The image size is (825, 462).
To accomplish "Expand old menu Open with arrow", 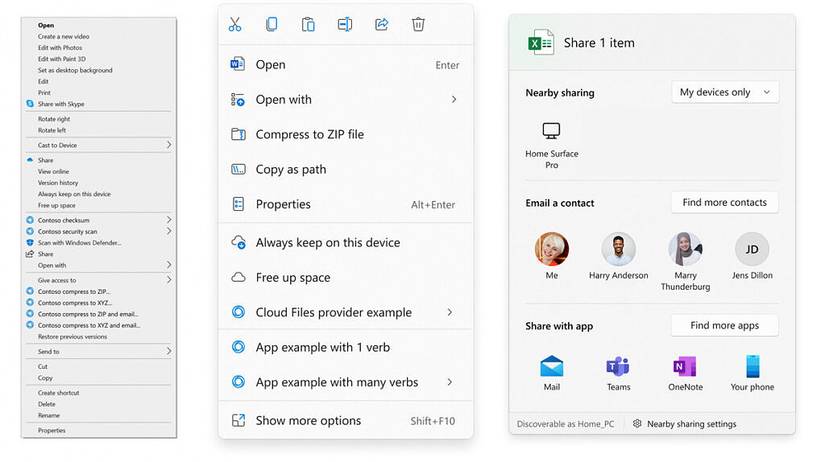I will (169, 265).
